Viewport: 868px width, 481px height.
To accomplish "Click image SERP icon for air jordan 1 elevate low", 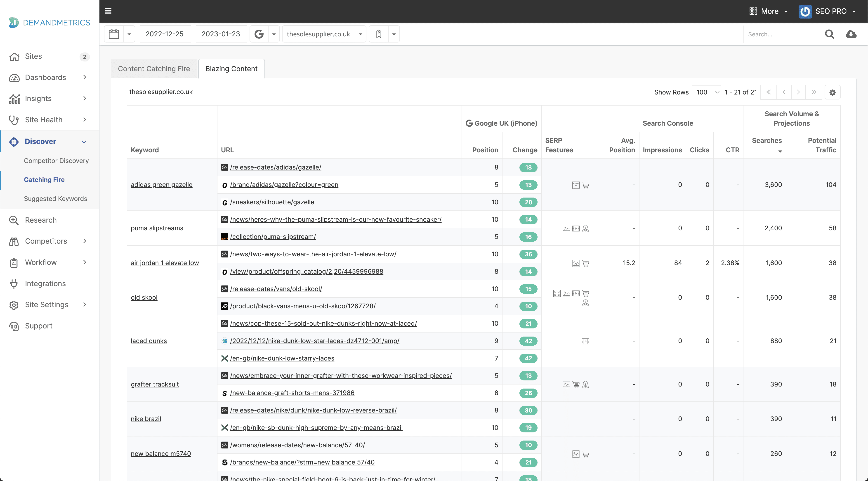I will pos(576,263).
